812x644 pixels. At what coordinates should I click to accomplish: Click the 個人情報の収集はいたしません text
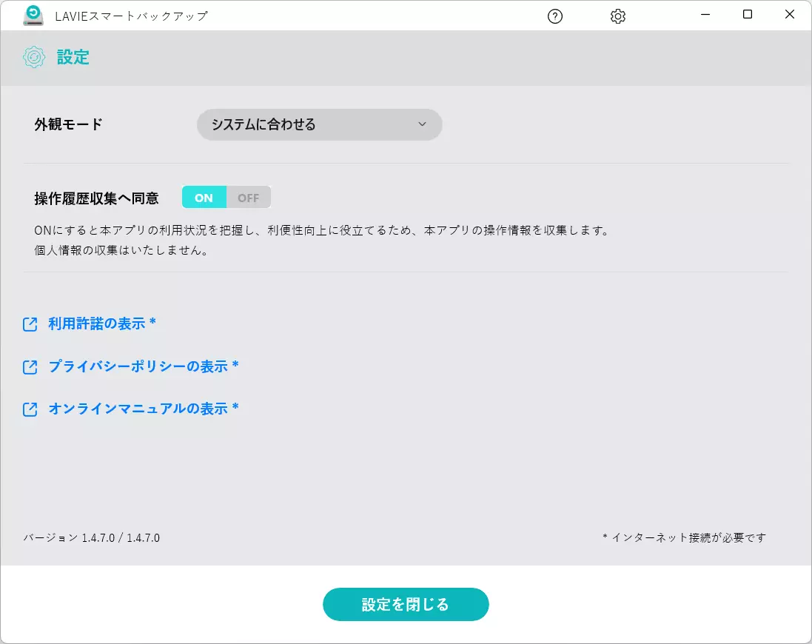(x=121, y=250)
